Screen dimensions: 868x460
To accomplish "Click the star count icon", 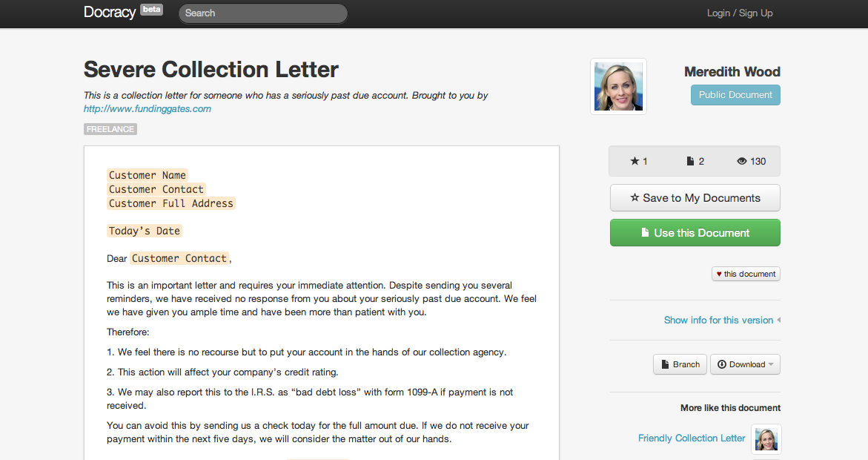I will coord(635,161).
